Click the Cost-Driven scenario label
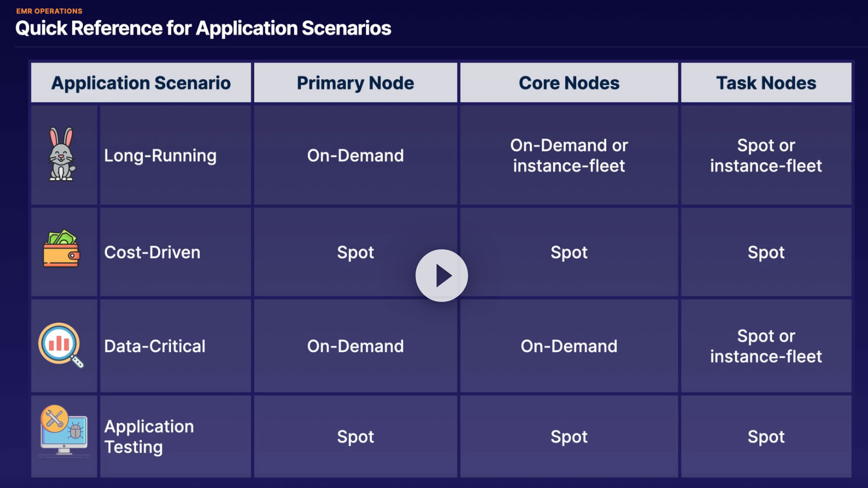Screen dimensions: 868x488 pos(152,252)
